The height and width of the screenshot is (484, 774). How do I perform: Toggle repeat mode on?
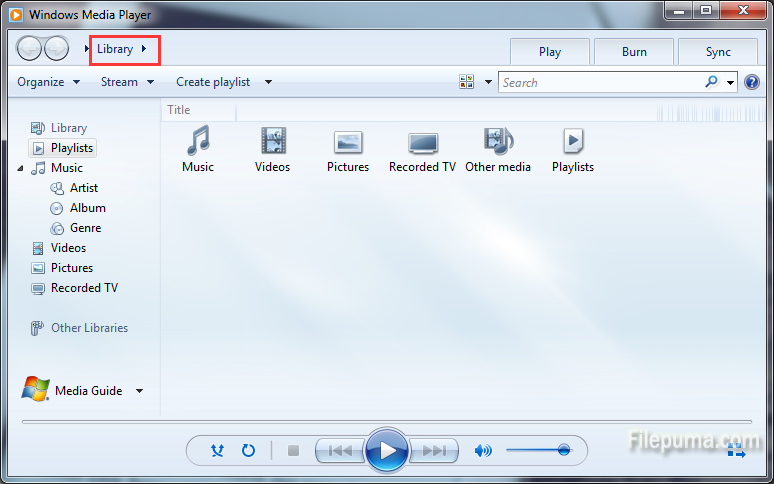click(248, 451)
